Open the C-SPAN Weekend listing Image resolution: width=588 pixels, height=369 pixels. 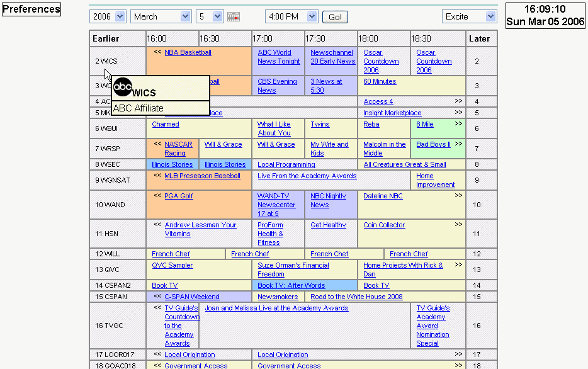(191, 297)
